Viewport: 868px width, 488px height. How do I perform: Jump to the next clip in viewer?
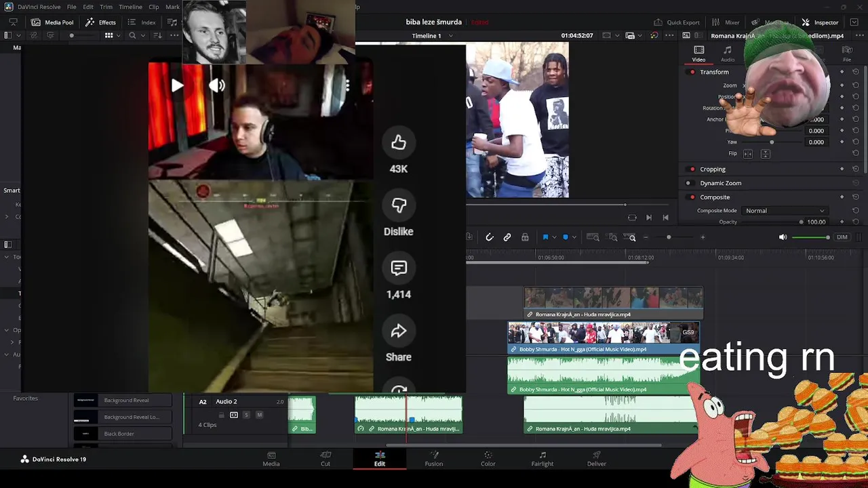[648, 218]
